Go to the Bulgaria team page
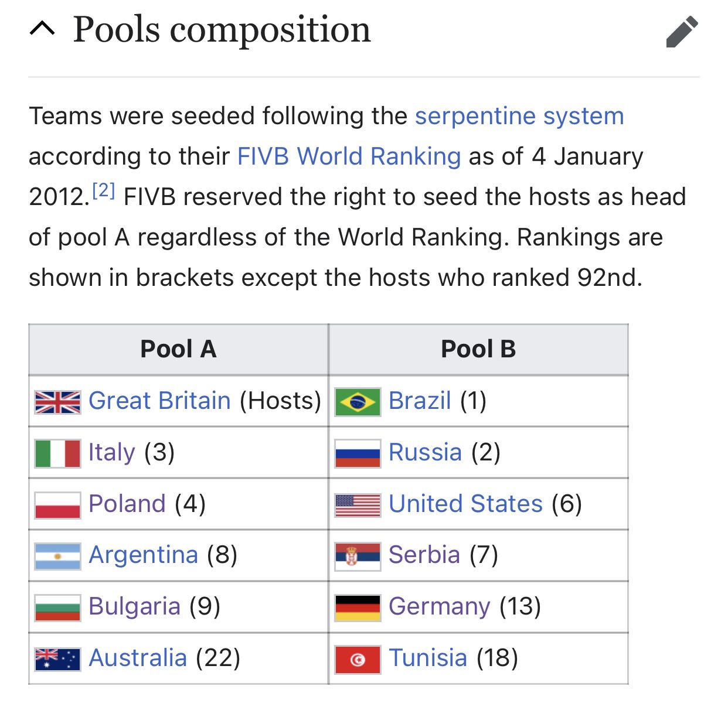Viewport: 728px width, 710px height. 134,606
